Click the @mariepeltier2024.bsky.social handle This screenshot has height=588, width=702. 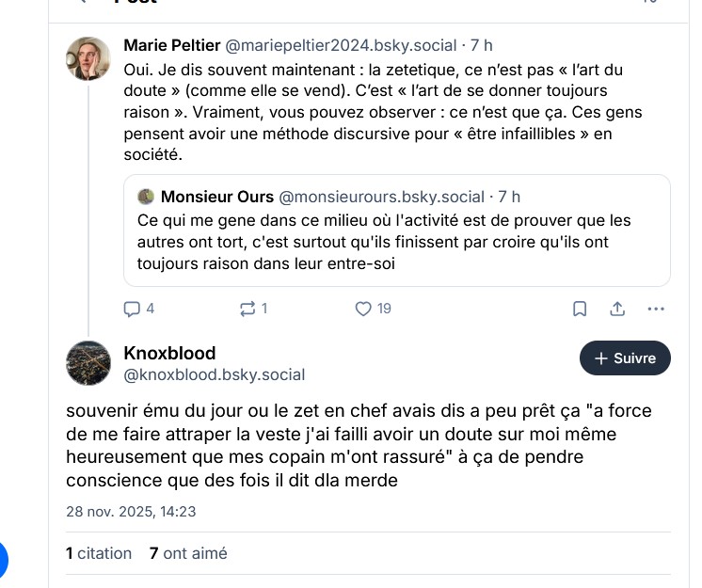tap(341, 45)
